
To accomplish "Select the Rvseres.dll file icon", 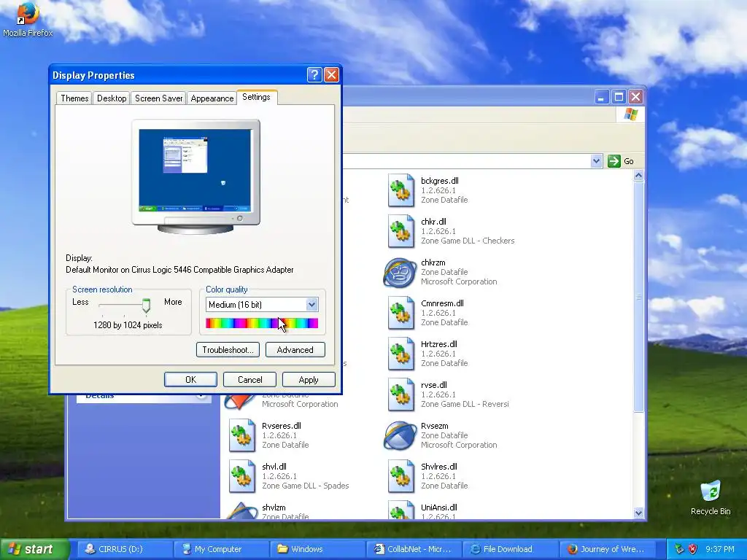I will tap(241, 435).
